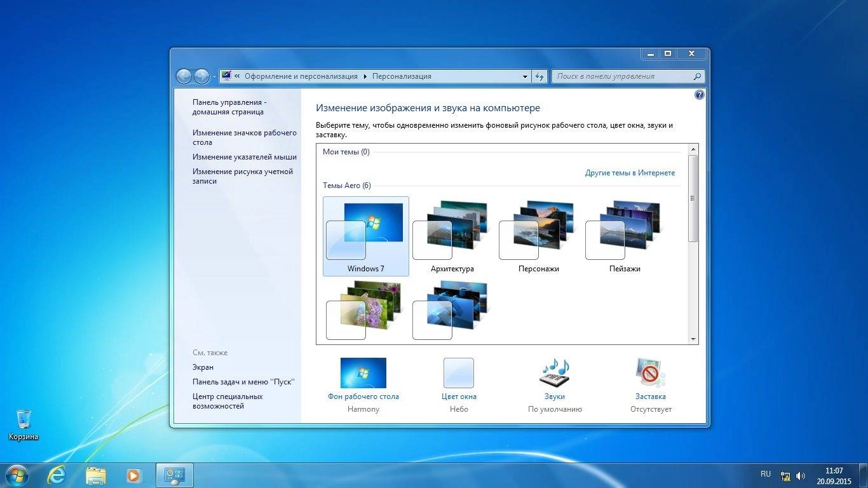Open the Экран link
868x488 pixels.
click(x=203, y=367)
